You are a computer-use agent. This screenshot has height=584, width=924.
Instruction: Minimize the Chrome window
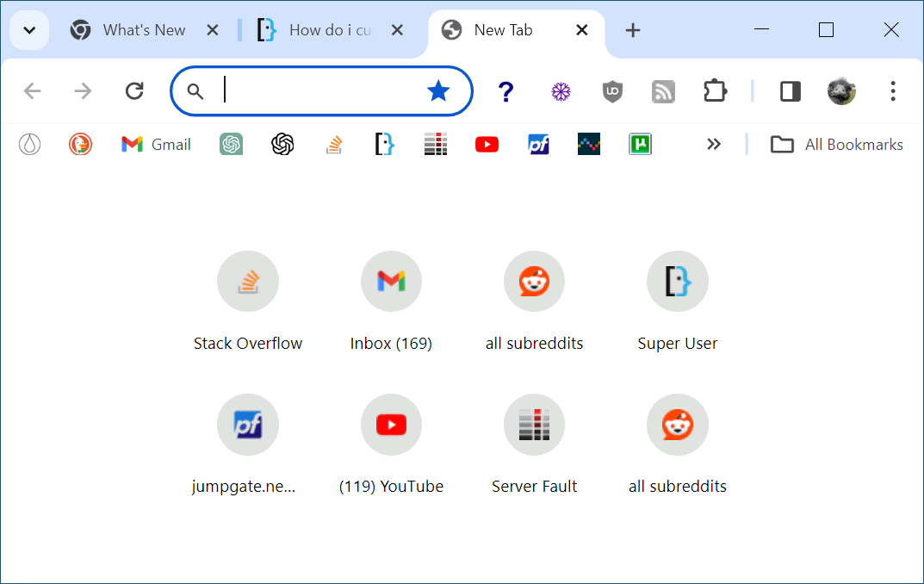pos(762,29)
